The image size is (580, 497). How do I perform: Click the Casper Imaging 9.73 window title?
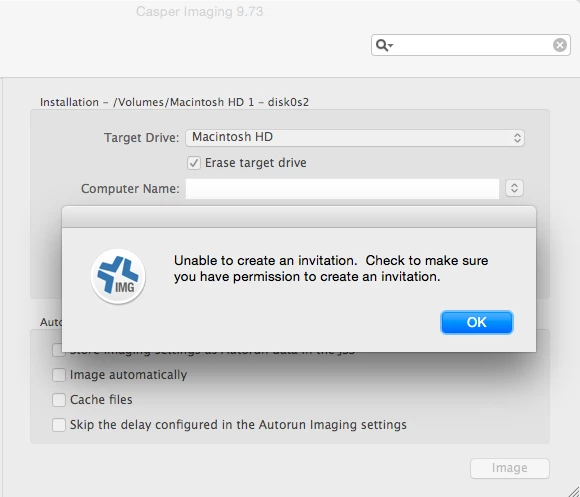tap(199, 11)
